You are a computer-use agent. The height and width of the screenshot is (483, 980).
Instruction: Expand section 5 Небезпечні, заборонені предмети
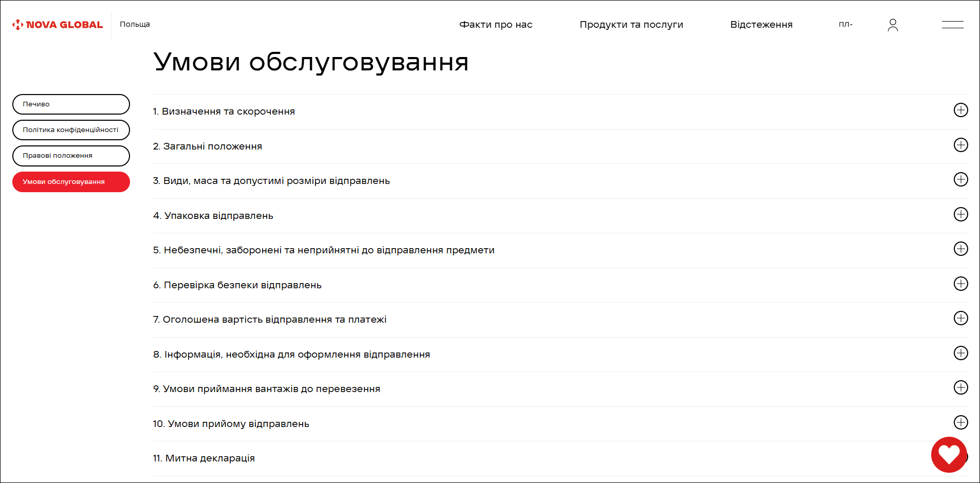point(960,249)
